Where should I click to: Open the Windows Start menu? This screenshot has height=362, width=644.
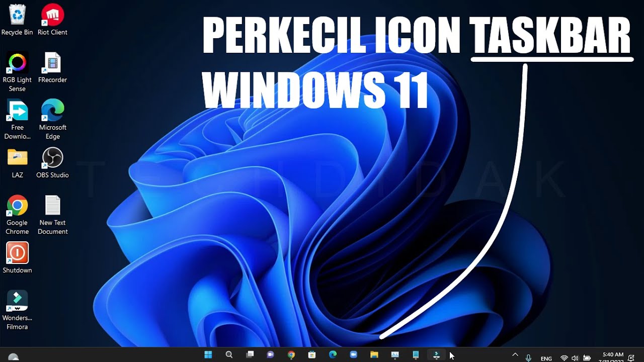pos(208,355)
